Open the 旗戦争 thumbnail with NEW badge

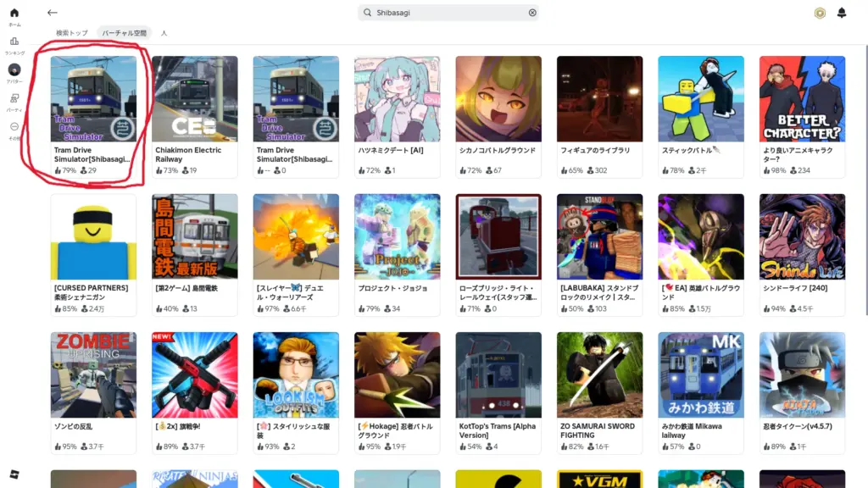[x=195, y=375]
